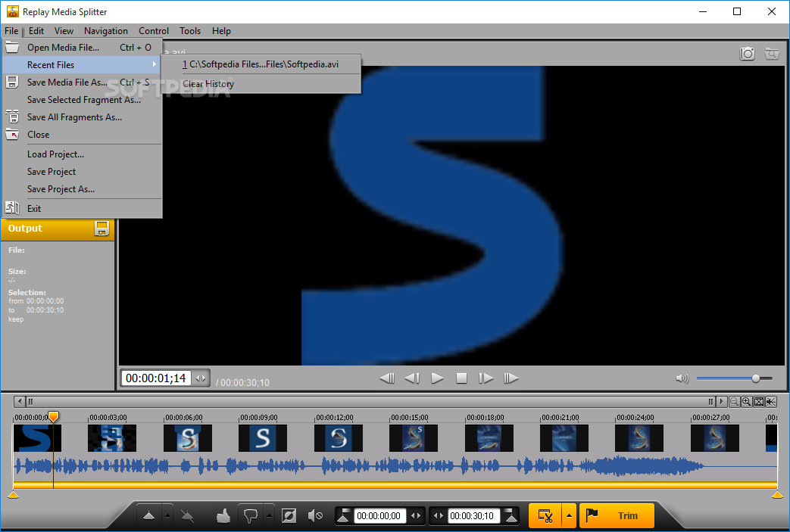This screenshot has height=532, width=790.
Task: Open the Edit menu
Action: [36, 31]
